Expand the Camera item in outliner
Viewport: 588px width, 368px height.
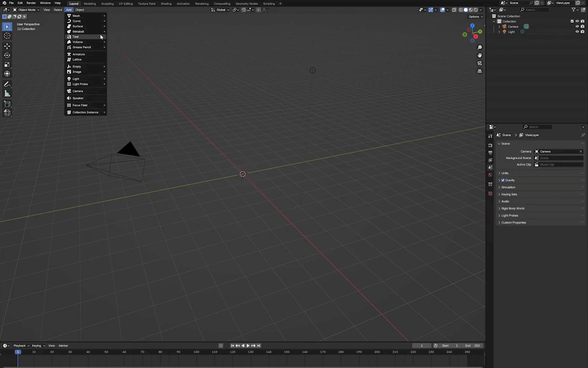[x=499, y=27]
